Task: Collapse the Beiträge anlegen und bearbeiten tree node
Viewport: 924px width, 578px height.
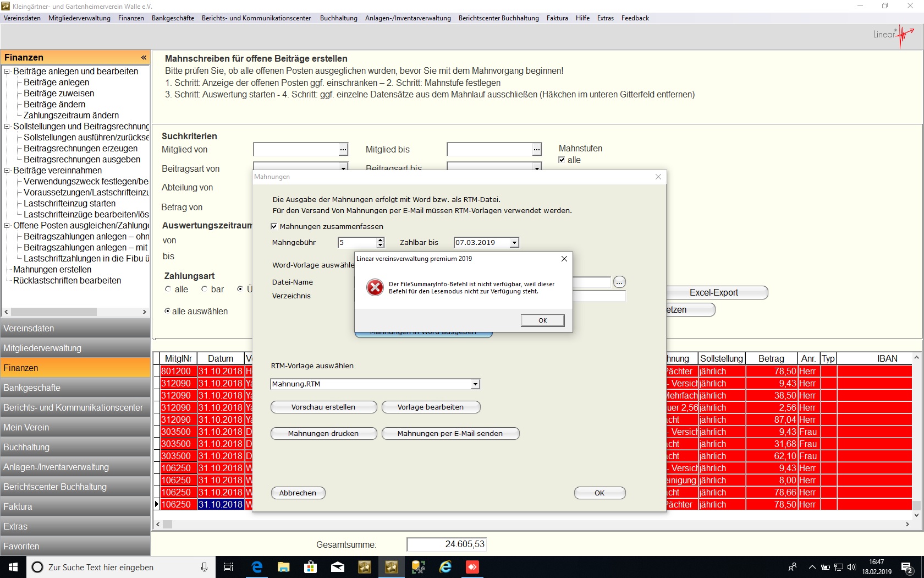Action: 7,72
